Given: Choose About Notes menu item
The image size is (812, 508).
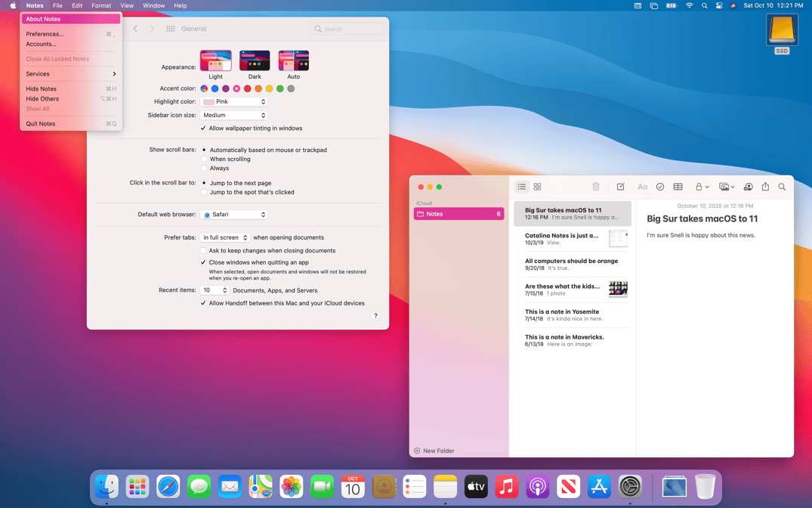Looking at the screenshot, I should (x=71, y=19).
